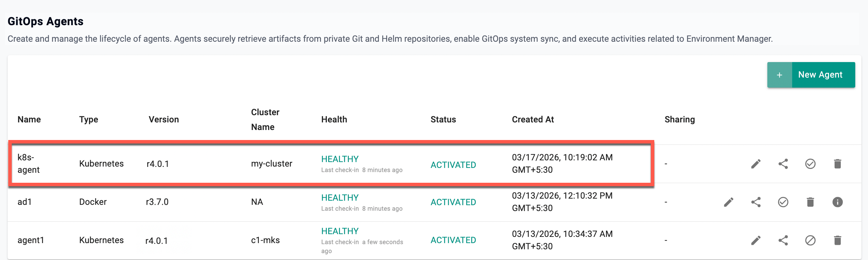The width and height of the screenshot is (868, 260).
Task: Click the Status column header
Action: pyautogui.click(x=443, y=120)
